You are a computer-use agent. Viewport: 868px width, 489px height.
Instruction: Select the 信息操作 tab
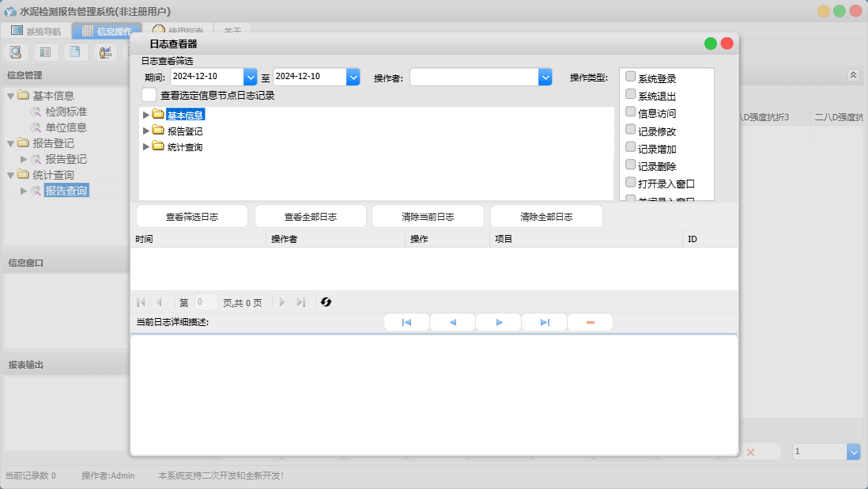pyautogui.click(x=107, y=32)
